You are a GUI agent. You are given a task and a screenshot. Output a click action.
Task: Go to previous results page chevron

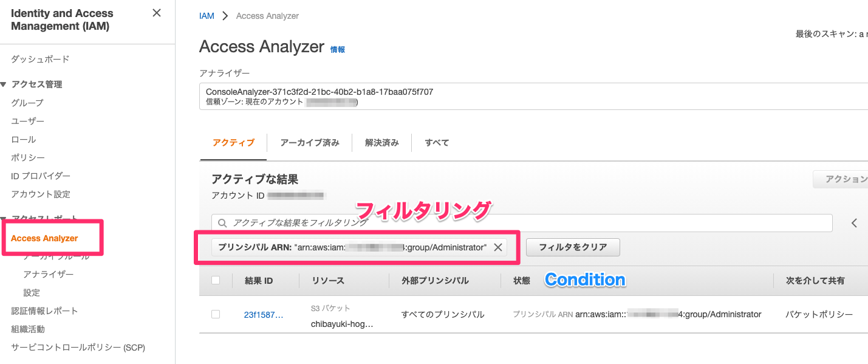coord(854,223)
